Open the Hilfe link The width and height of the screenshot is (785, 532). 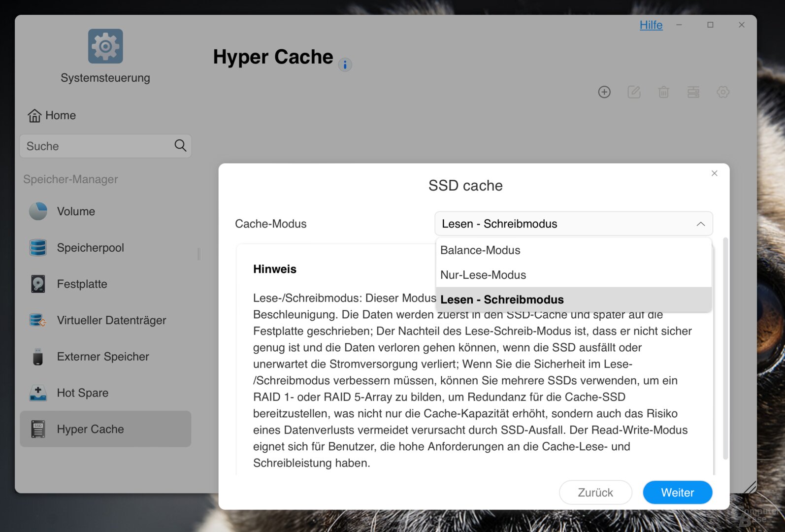point(651,25)
